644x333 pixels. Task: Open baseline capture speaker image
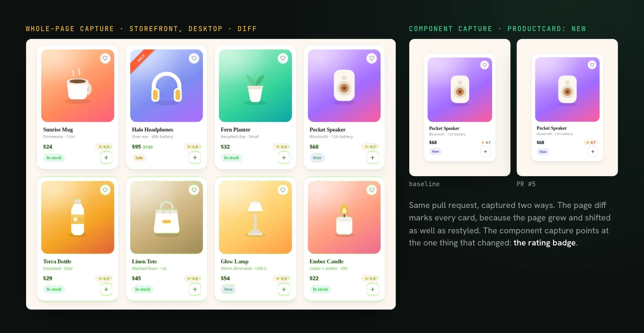pos(460,90)
